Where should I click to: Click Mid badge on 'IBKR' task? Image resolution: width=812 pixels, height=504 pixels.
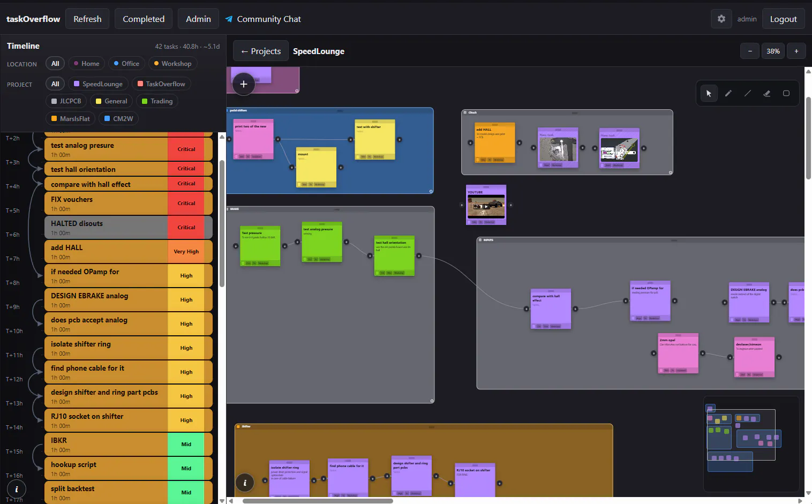pos(186,444)
